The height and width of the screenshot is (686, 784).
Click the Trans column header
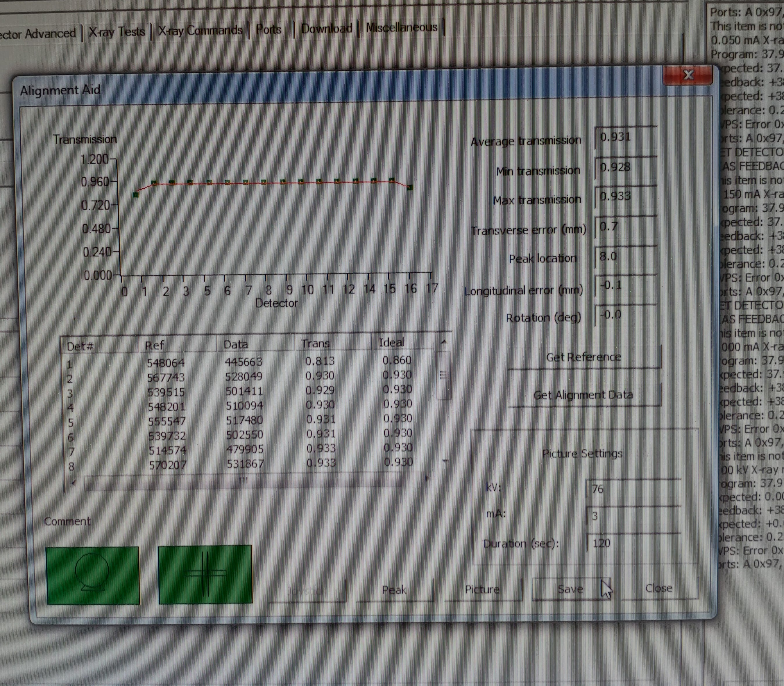tap(333, 343)
